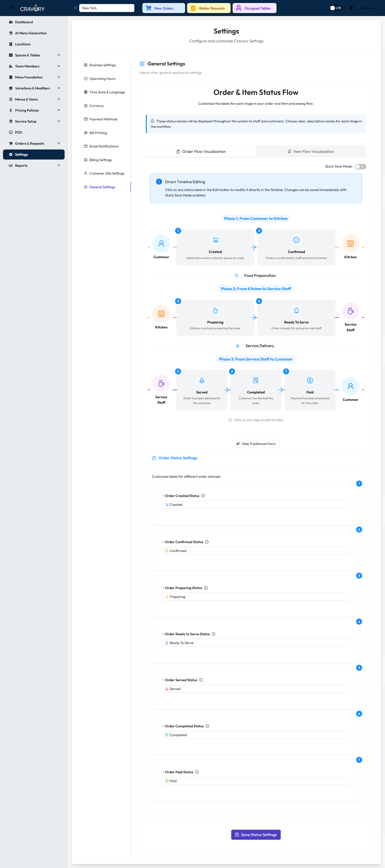Image resolution: width=385 pixels, height=868 pixels.
Task: Click Order Preparing Status input field
Action: (x=256, y=597)
